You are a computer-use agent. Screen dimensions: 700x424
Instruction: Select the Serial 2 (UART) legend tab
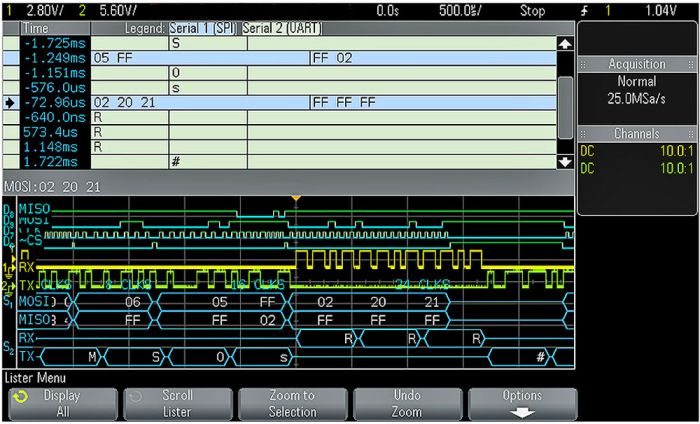click(x=282, y=29)
